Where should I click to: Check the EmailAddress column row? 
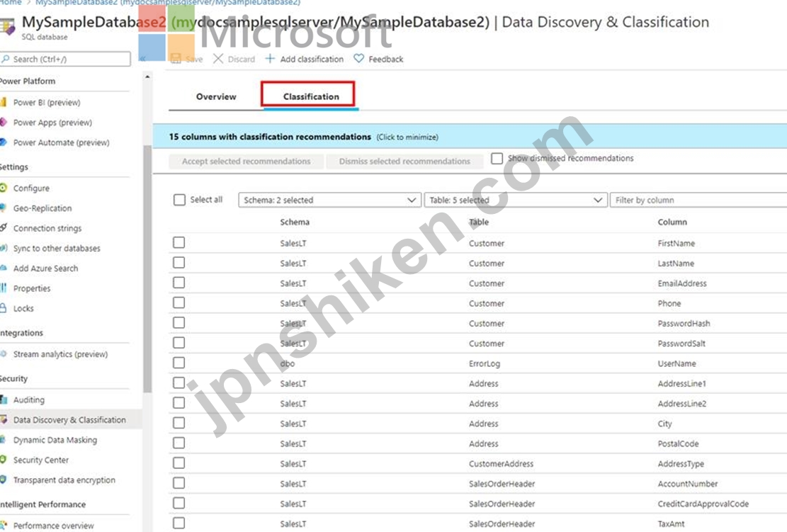[179, 283]
